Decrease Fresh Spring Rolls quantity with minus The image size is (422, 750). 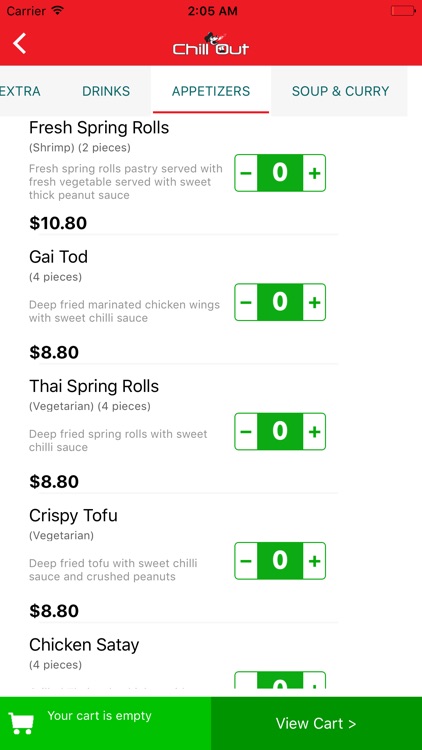246,173
